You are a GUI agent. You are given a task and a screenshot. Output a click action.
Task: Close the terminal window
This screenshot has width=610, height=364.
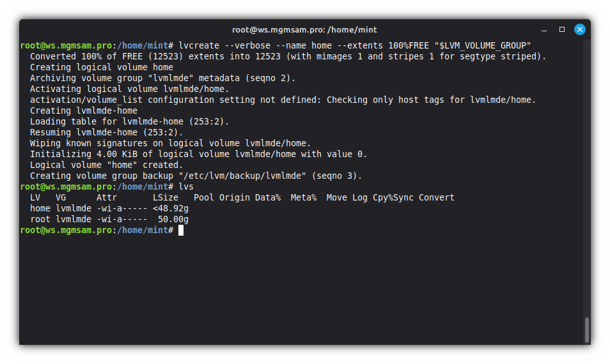click(x=579, y=29)
